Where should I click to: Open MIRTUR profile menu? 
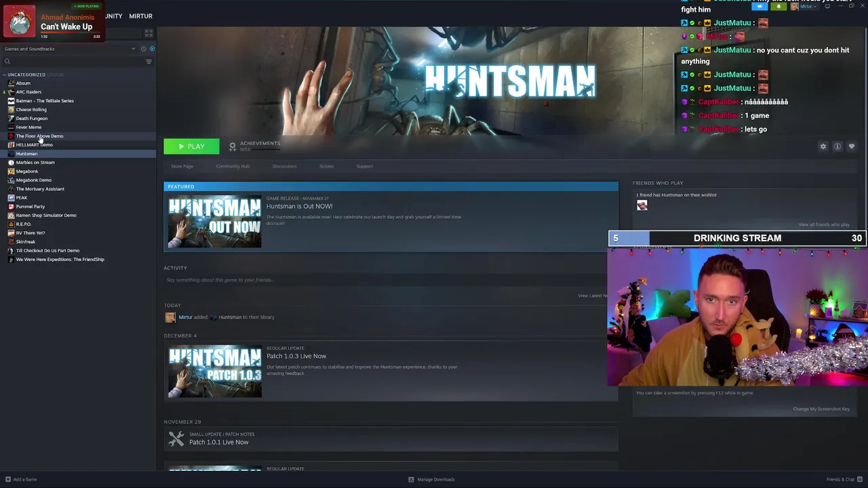point(140,16)
